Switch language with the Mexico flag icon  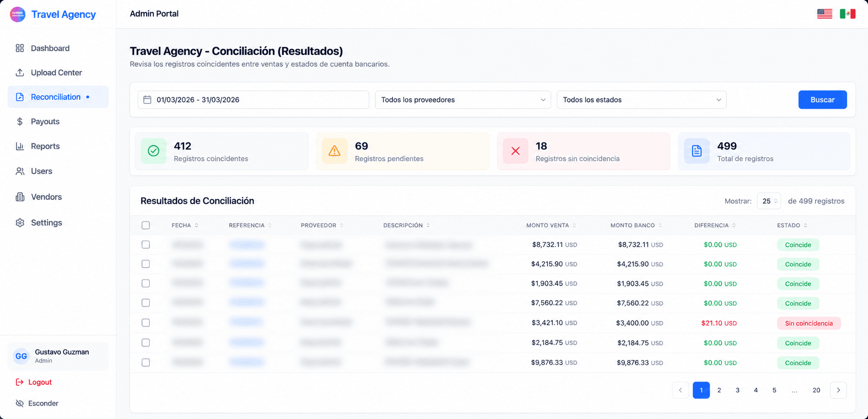point(847,14)
